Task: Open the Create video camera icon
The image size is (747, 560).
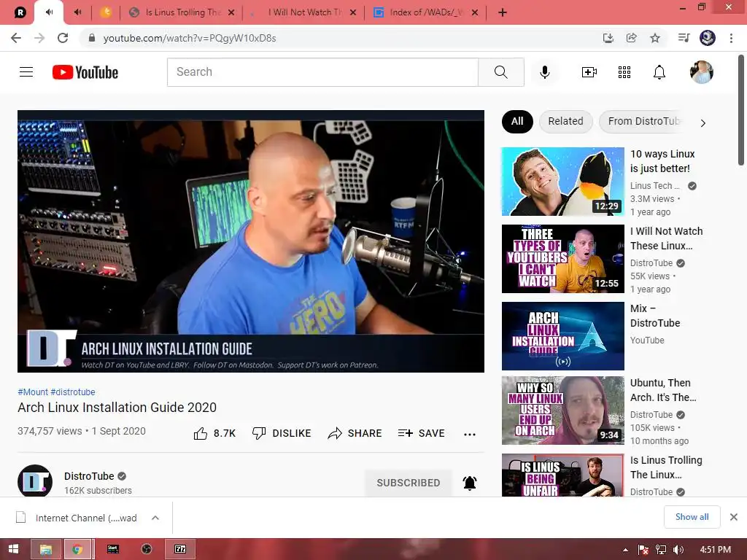Action: coord(589,72)
